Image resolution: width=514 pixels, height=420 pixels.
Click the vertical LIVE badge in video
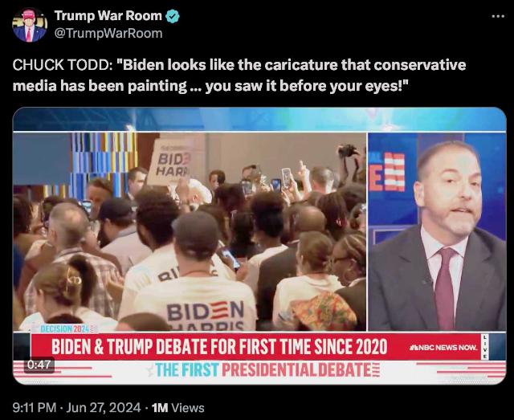(x=485, y=347)
